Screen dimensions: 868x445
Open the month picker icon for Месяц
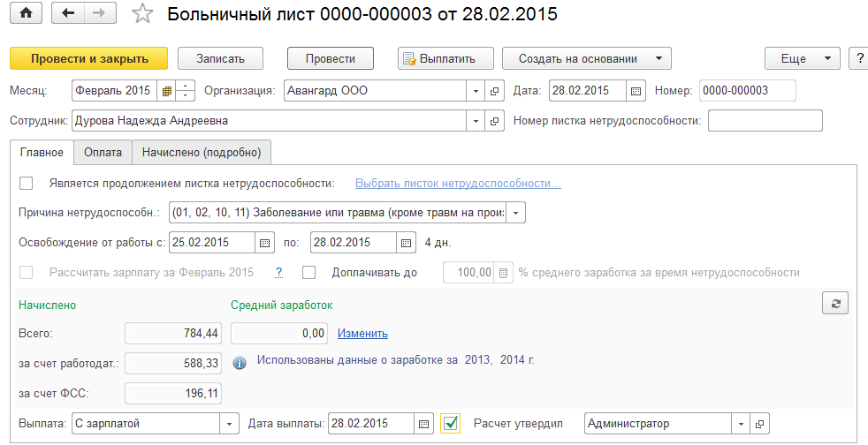[166, 91]
